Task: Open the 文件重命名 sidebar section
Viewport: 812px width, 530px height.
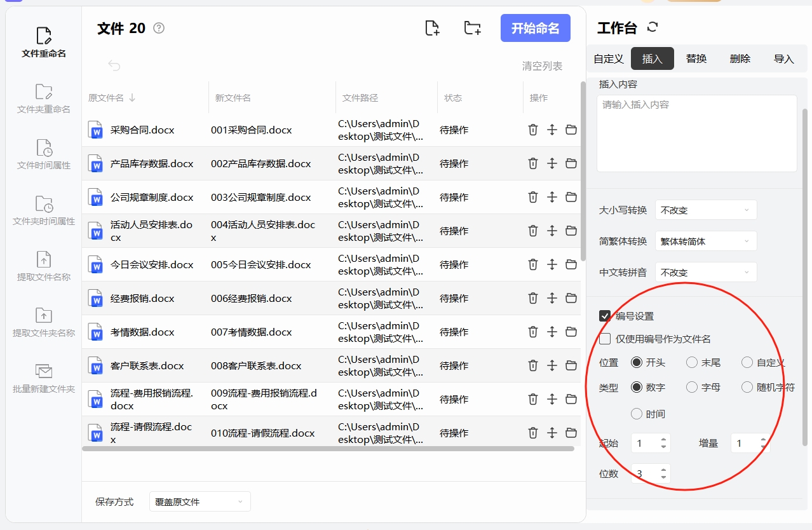Action: point(44,43)
